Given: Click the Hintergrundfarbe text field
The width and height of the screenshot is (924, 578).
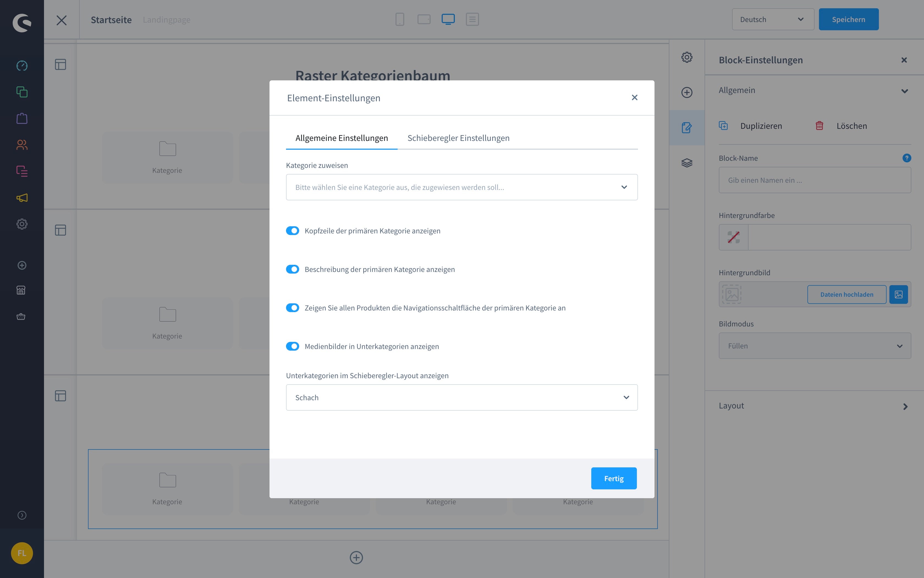Looking at the screenshot, I should [x=829, y=237].
